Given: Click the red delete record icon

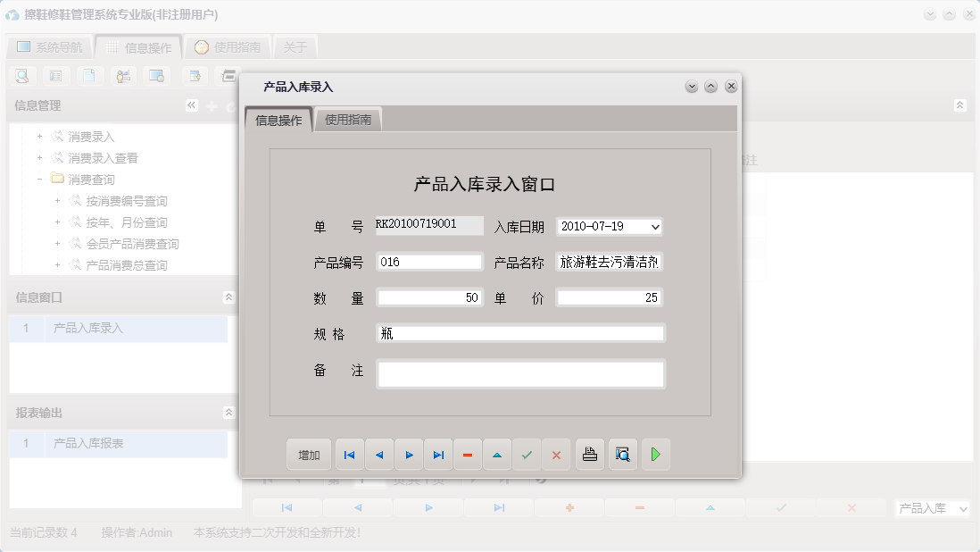Looking at the screenshot, I should tap(468, 455).
